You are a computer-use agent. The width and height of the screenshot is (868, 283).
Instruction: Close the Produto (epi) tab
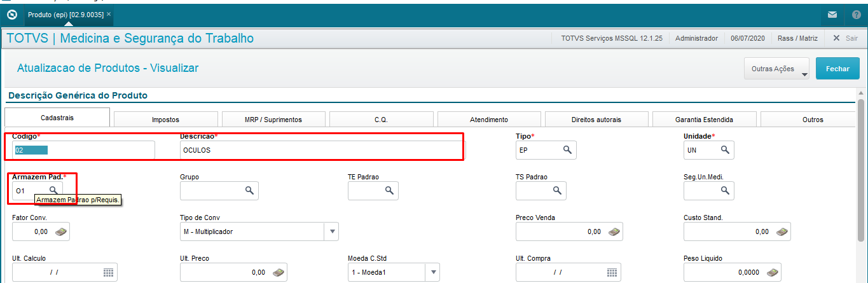(x=109, y=14)
